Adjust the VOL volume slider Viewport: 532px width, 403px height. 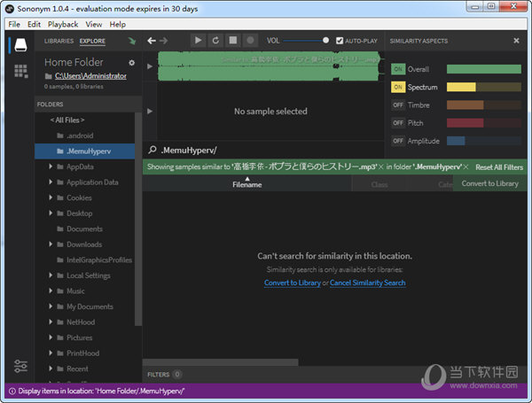pos(306,41)
